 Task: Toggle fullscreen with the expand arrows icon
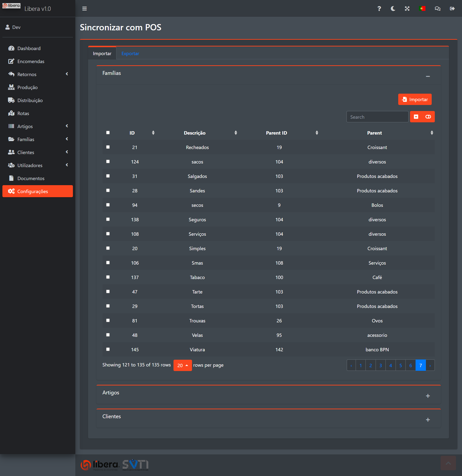pyautogui.click(x=407, y=9)
